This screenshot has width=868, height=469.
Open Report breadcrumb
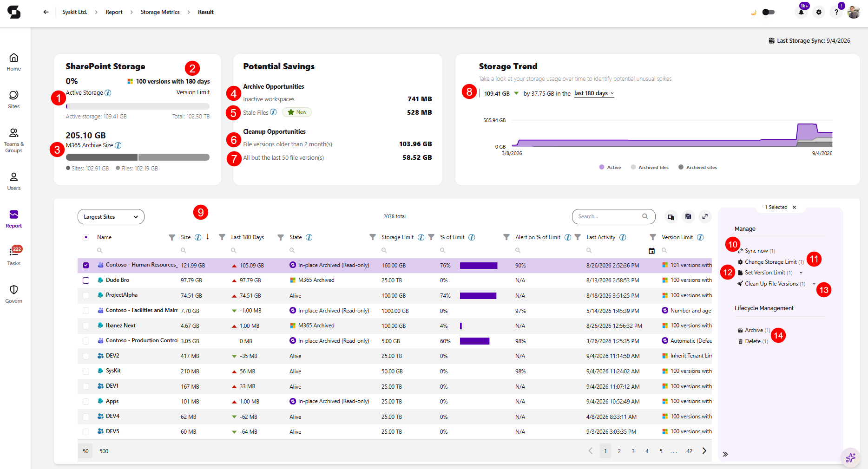[114, 12]
